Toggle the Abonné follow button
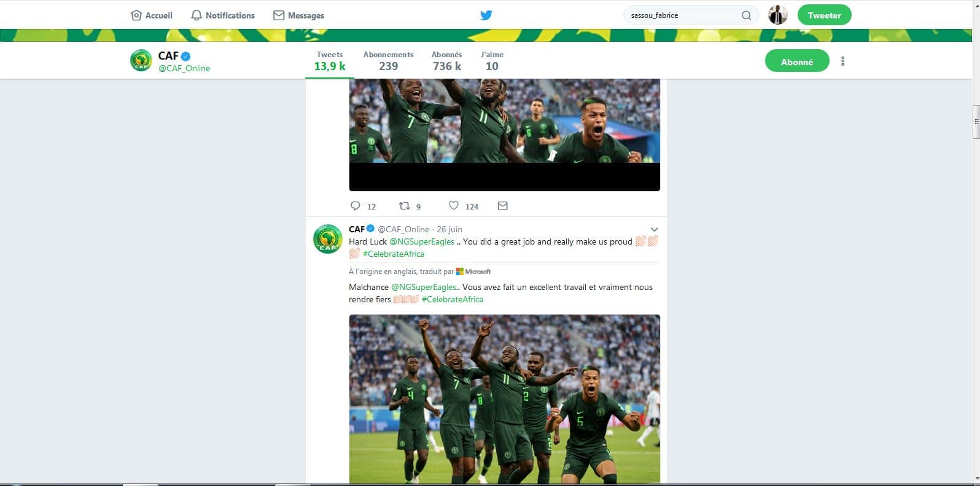 [x=797, y=61]
